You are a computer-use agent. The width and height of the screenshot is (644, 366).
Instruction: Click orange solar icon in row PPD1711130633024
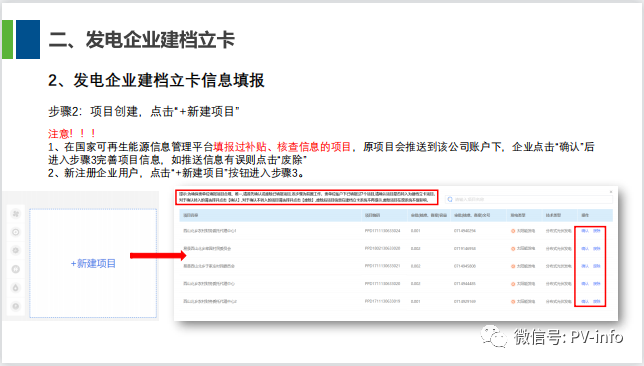[513, 231]
